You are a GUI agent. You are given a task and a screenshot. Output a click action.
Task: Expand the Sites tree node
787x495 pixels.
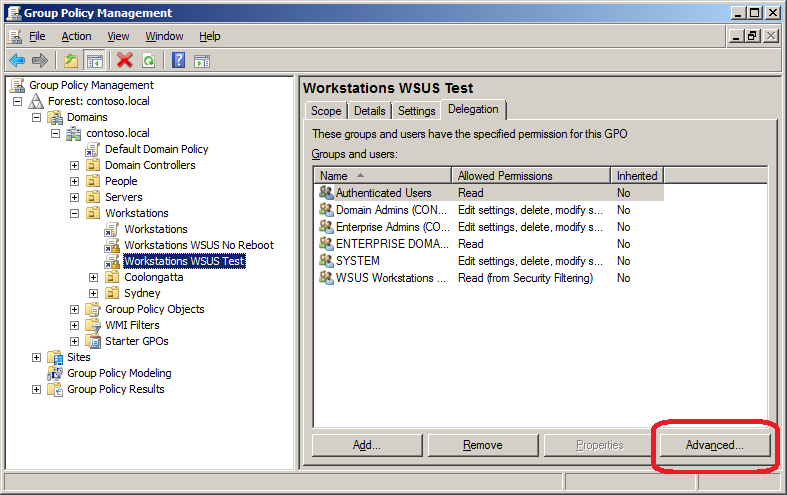(x=37, y=357)
